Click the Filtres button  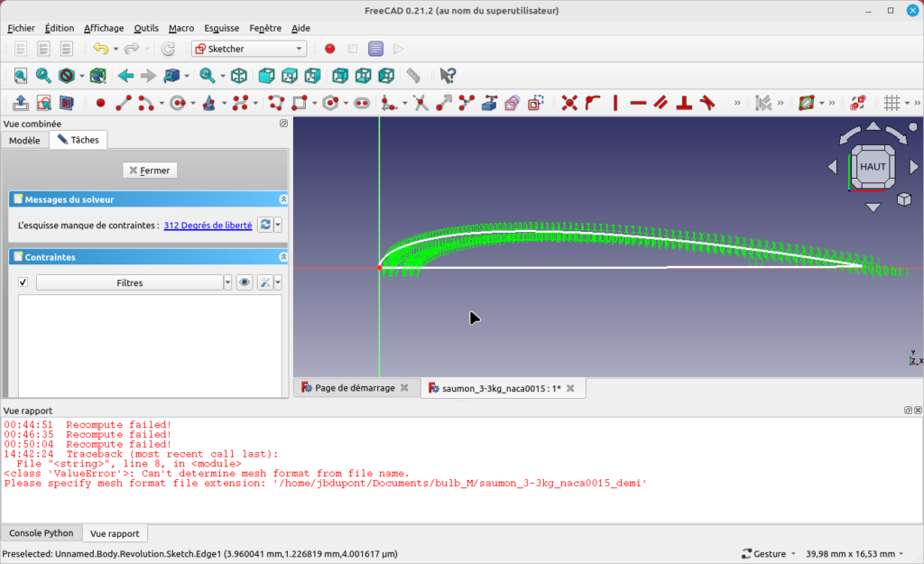click(x=130, y=282)
